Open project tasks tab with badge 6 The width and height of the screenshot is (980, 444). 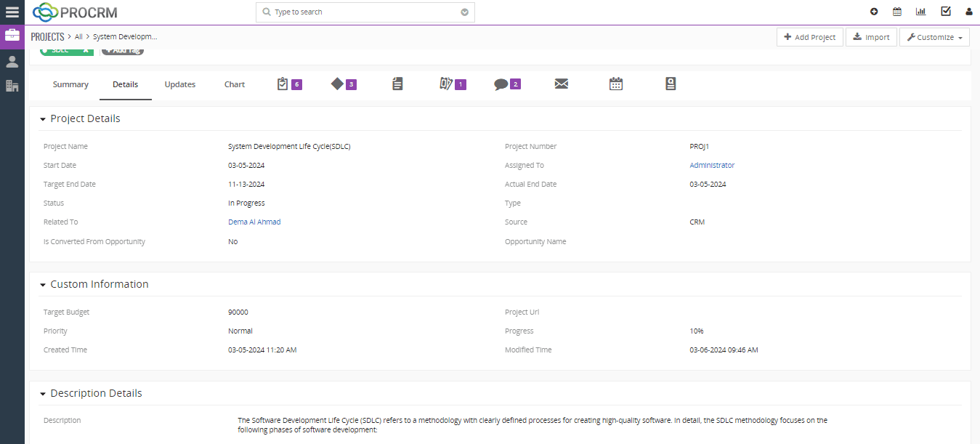point(288,84)
